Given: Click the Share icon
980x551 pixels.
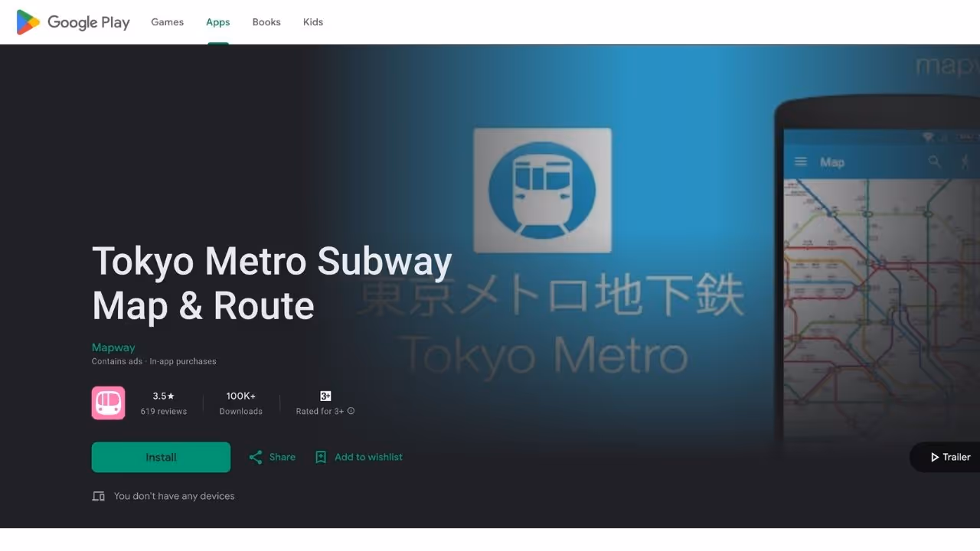Looking at the screenshot, I should coord(256,457).
